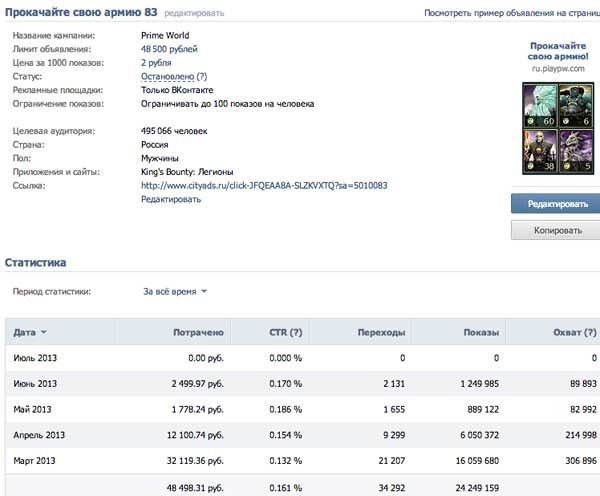Click the '0.186 %' CTR cell

point(285,410)
